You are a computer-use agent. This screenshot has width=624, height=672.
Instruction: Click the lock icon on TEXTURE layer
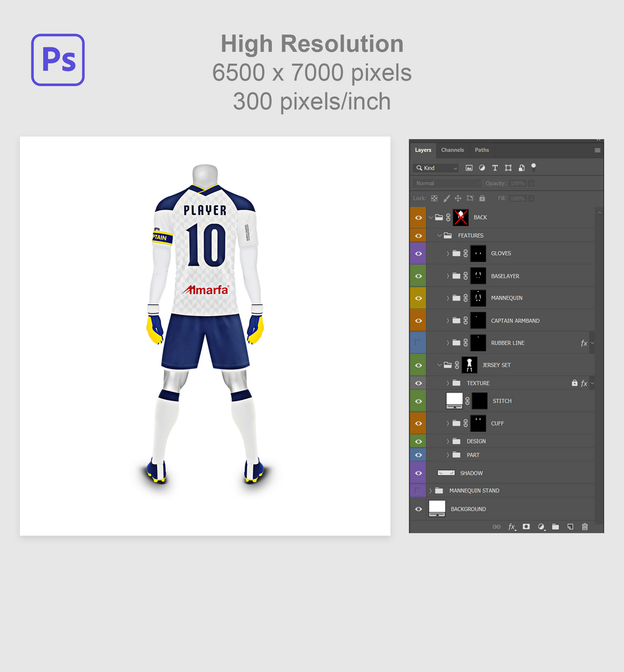point(574,383)
